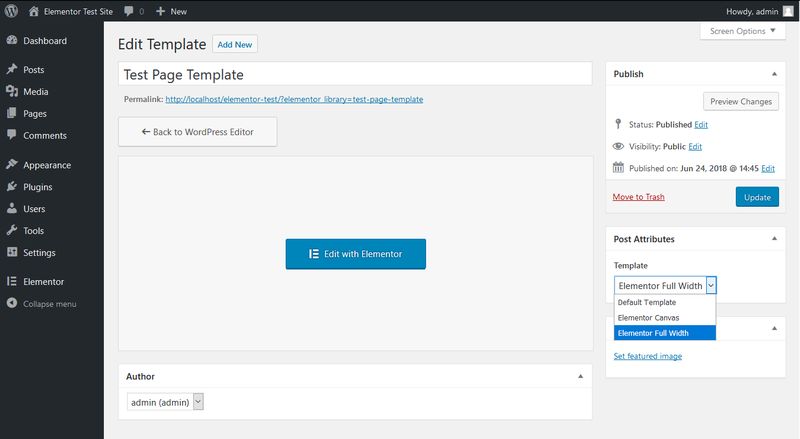Click Edit with Elementor button

point(356,254)
